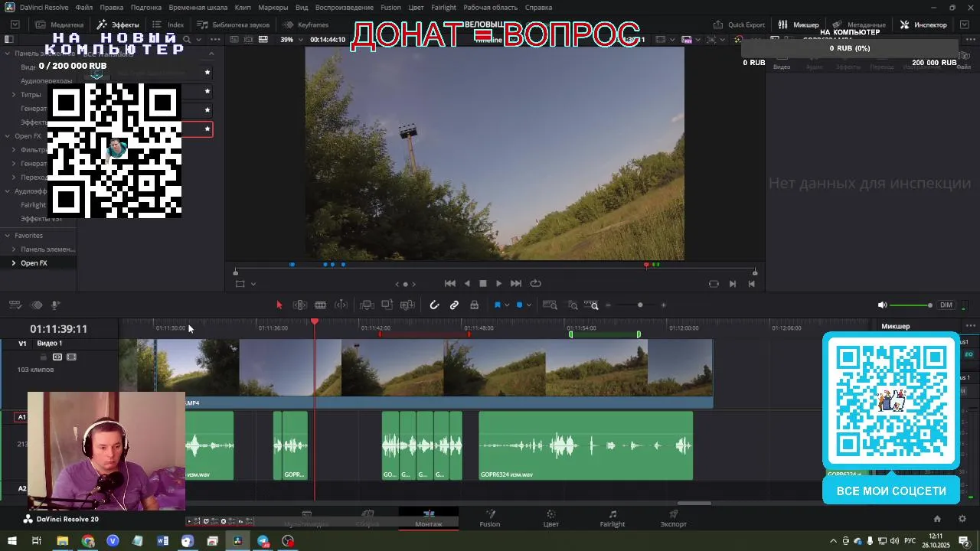This screenshot has height=551, width=980.
Task: Select the arrow selection mode tool
Action: pyautogui.click(x=279, y=305)
